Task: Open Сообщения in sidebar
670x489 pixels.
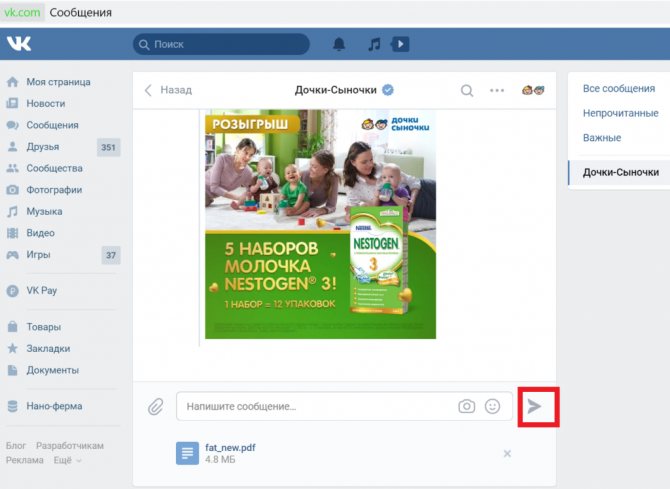Action: (x=52, y=125)
